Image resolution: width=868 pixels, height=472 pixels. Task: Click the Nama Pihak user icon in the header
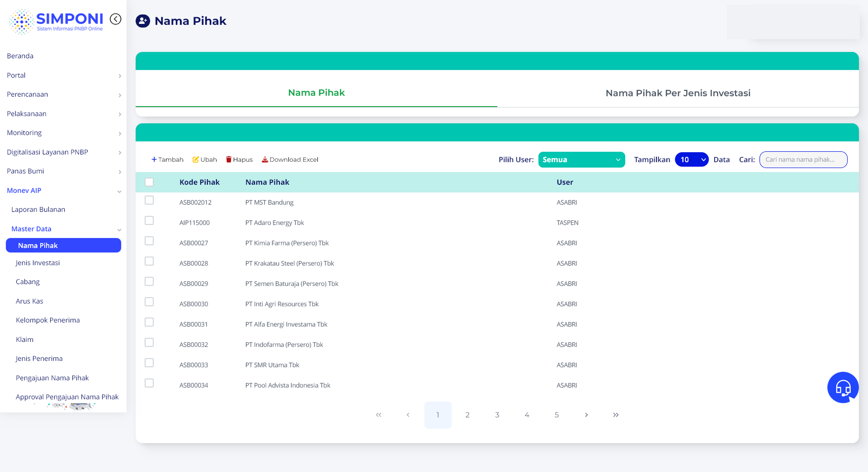pyautogui.click(x=143, y=21)
